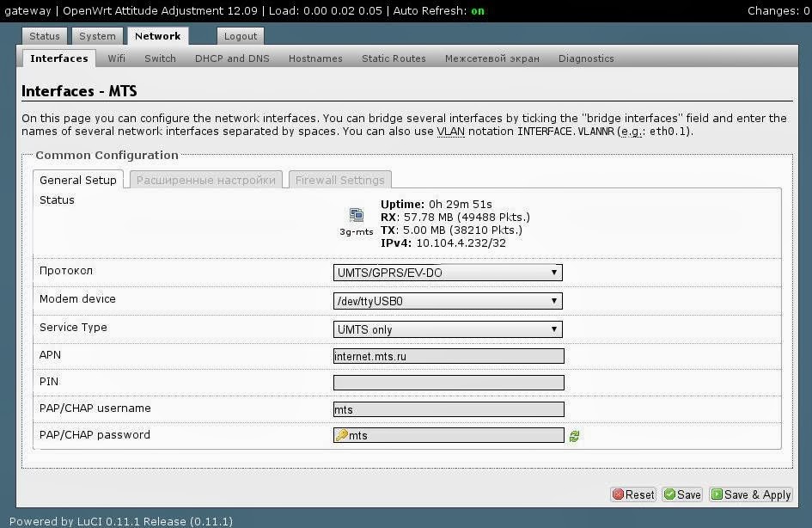Click the IPv4 address 10.104.4.232/32
The width and height of the screenshot is (812, 528).
pos(461,243)
